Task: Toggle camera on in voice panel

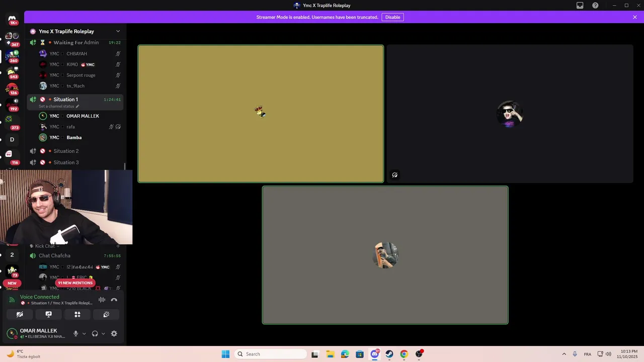Action: click(x=20, y=314)
